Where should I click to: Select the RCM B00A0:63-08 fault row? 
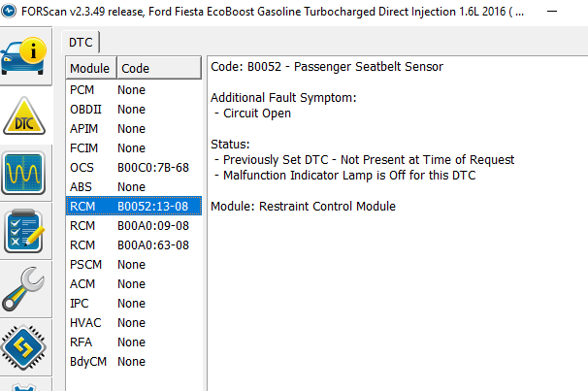point(133,244)
